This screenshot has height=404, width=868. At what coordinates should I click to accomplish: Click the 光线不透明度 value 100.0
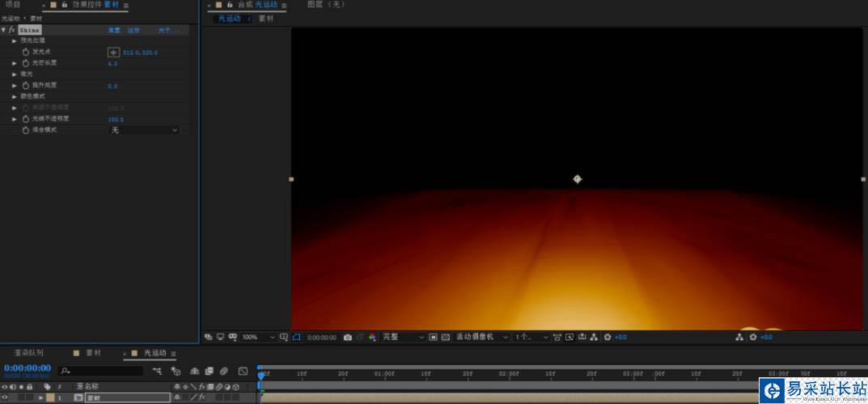coord(116,120)
